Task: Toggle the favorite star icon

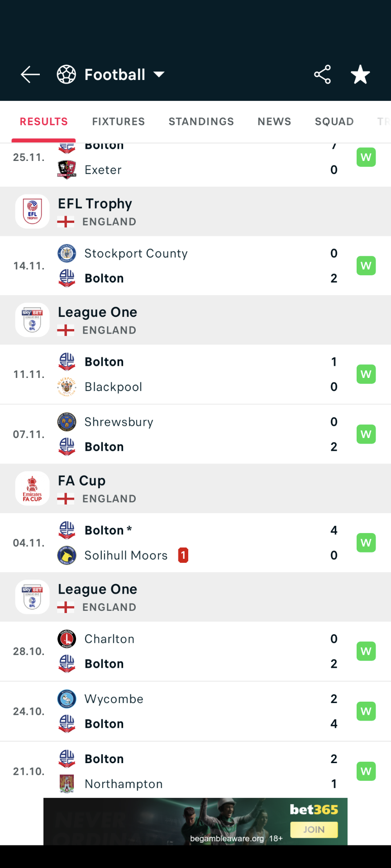Action: (360, 75)
